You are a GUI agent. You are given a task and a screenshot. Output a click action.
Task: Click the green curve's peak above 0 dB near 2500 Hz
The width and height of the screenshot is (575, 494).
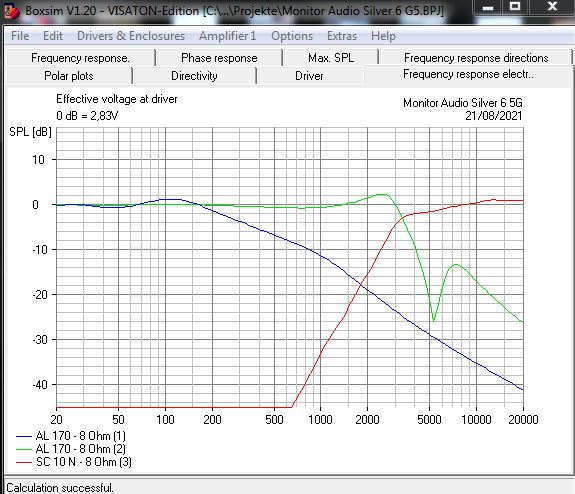tap(382, 195)
